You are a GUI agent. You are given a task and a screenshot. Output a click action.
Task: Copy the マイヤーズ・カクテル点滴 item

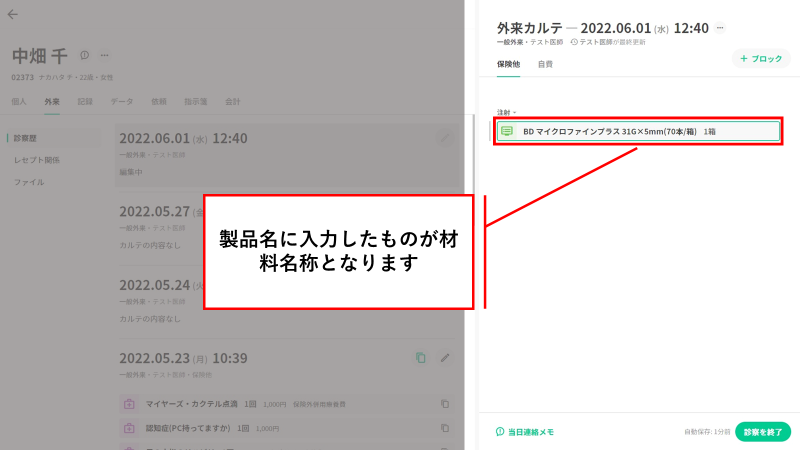(x=445, y=404)
